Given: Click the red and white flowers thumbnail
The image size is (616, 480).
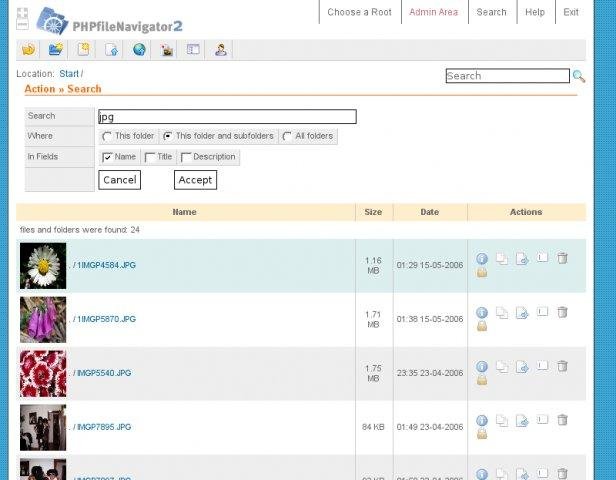Looking at the screenshot, I should [43, 374].
